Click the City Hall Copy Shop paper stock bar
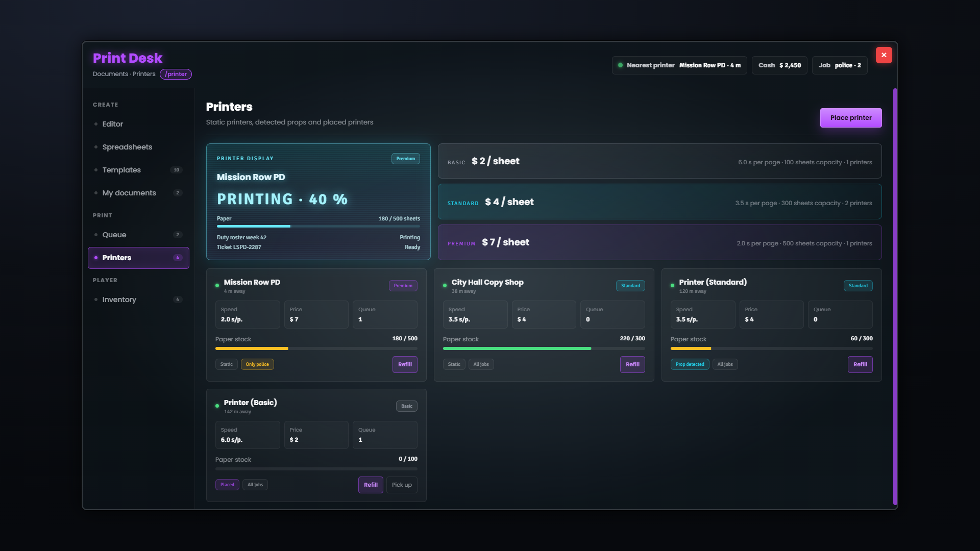Image resolution: width=980 pixels, height=551 pixels. [544, 348]
